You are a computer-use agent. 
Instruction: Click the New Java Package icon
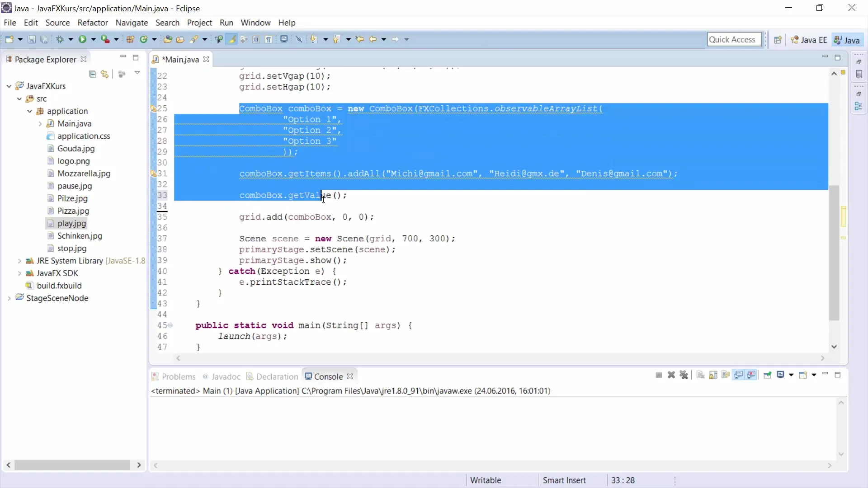click(x=130, y=39)
